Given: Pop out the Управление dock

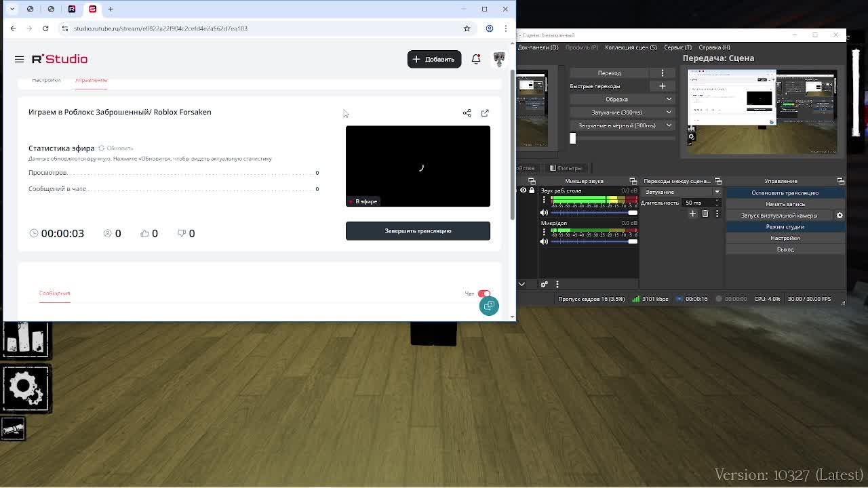Looking at the screenshot, I should click(x=840, y=181).
